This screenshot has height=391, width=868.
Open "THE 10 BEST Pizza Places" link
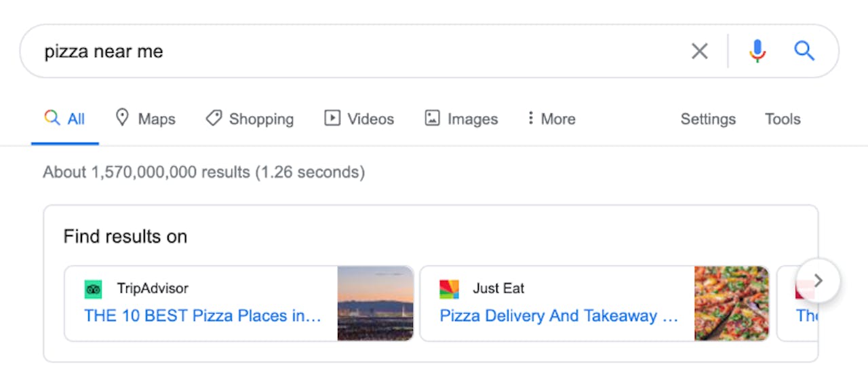(202, 316)
